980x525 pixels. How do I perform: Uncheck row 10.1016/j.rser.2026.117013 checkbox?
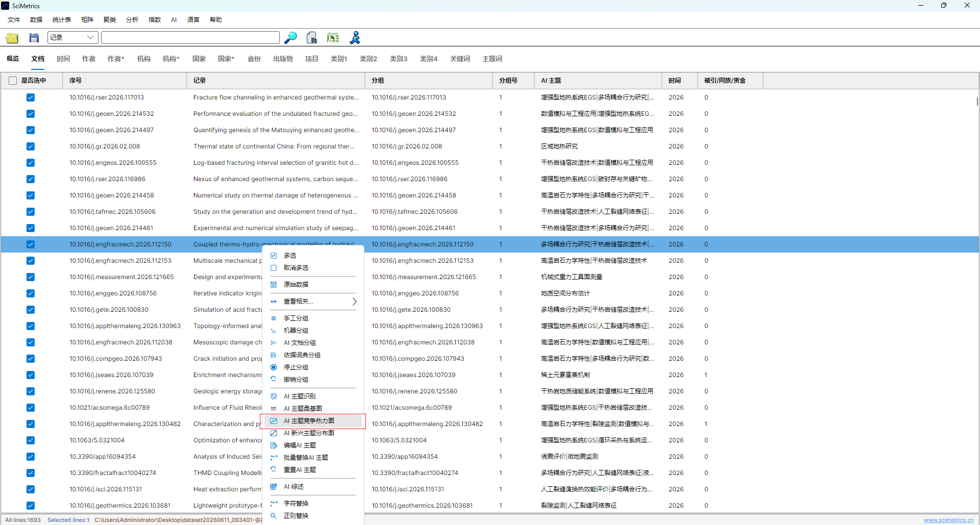pyautogui.click(x=31, y=97)
